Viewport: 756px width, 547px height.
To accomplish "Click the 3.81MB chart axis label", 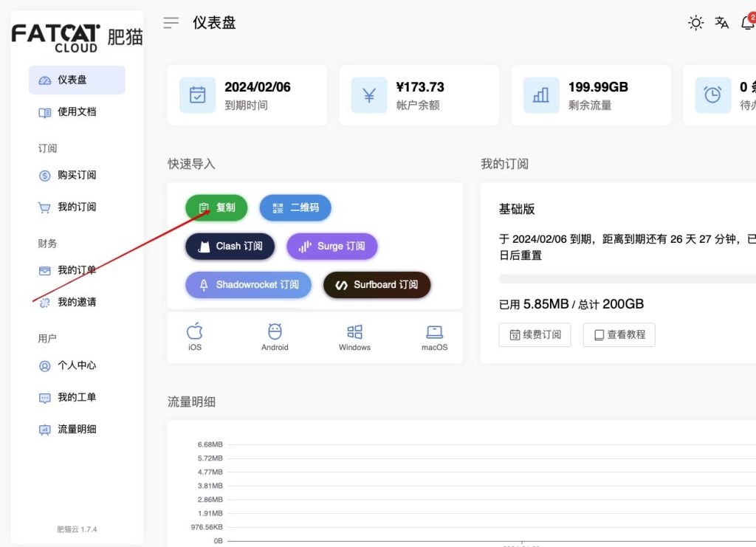I will 210,486.
